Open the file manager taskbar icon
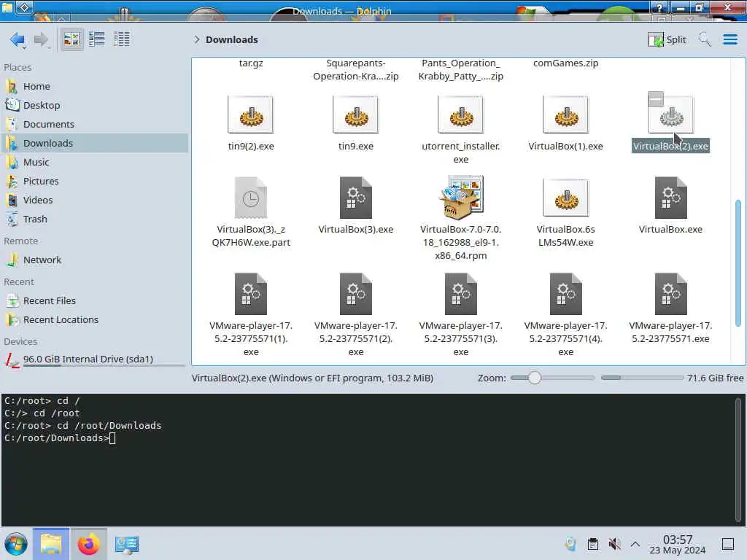The height and width of the screenshot is (560, 747). (51, 544)
